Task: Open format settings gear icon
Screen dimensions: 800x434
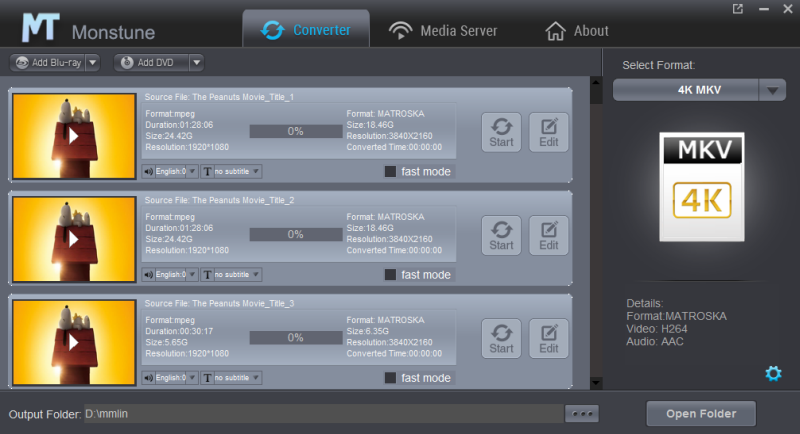Action: click(x=772, y=373)
